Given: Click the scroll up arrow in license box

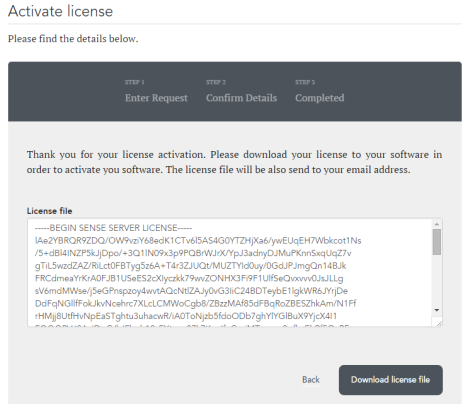Looking at the screenshot, I should coord(437,224).
